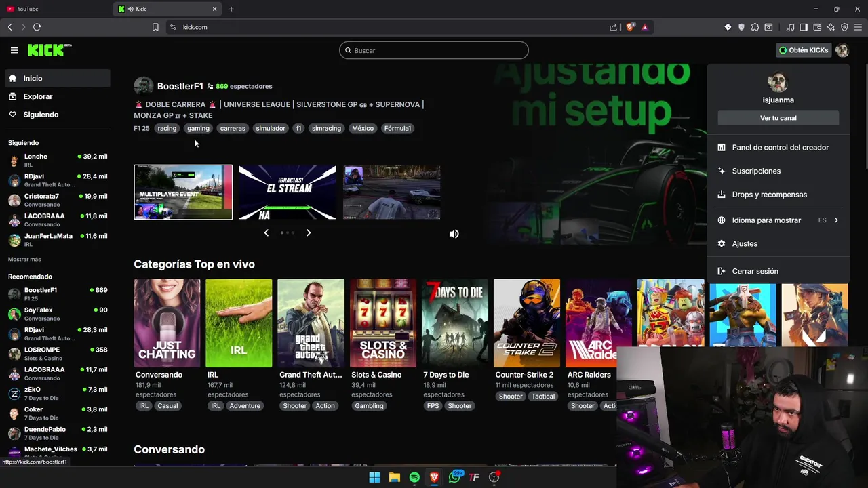Open SoyFalex recommended channel
Image resolution: width=868 pixels, height=488 pixels.
click(x=58, y=314)
